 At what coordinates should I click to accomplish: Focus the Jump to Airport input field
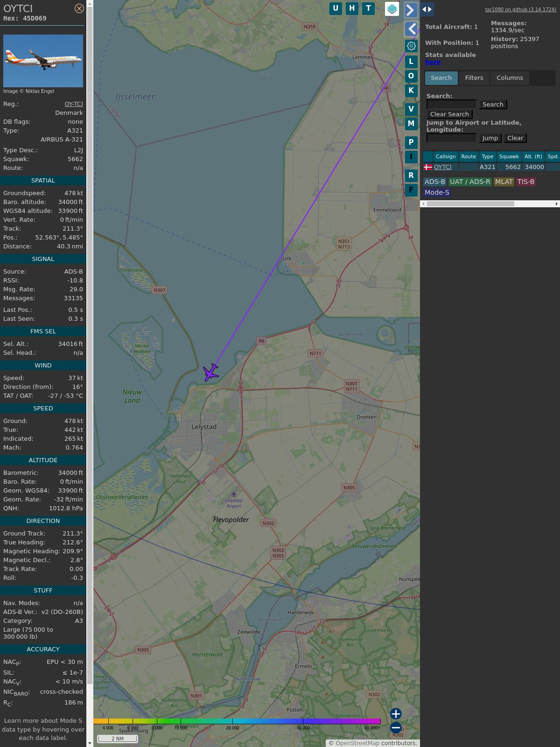tap(451, 138)
